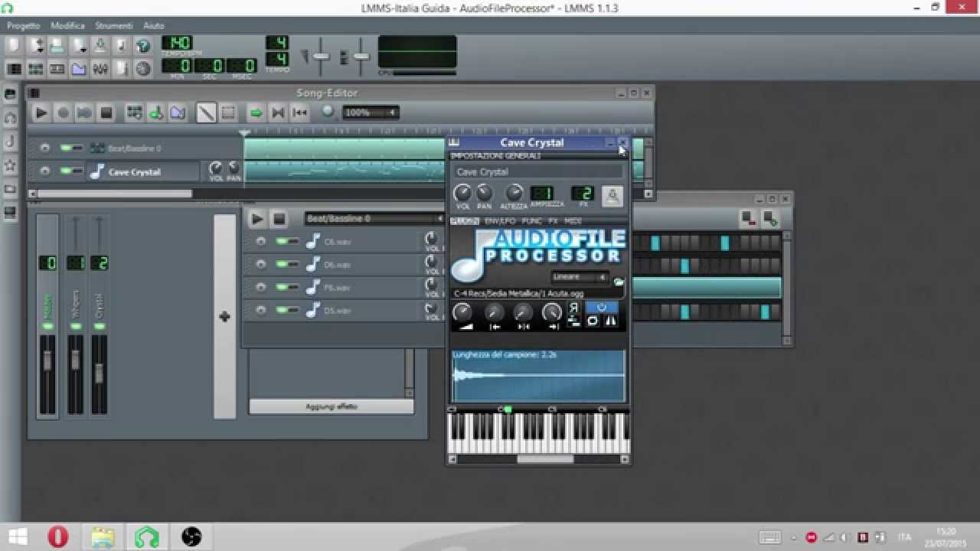
Task: Mute the C6.wav track in Beat editor
Action: (x=283, y=241)
